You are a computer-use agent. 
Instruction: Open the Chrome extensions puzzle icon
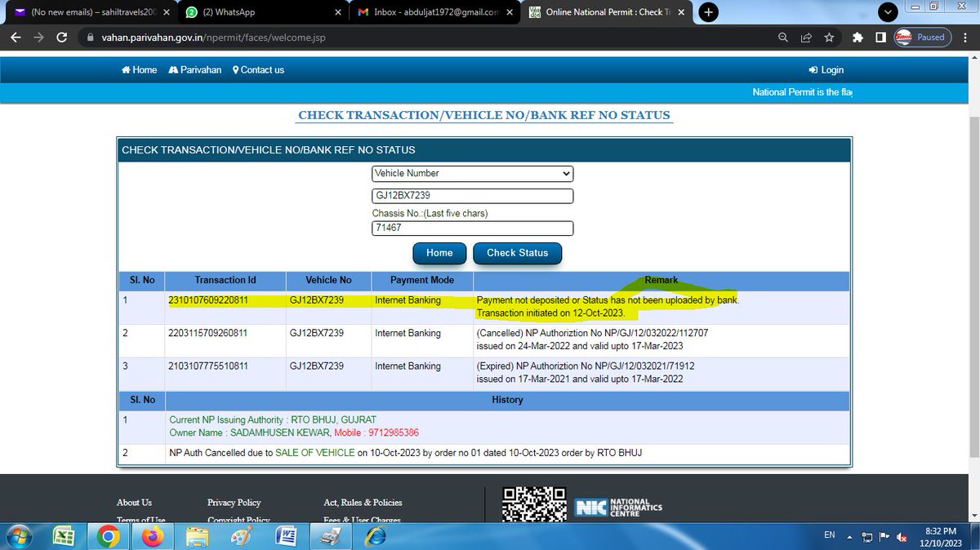tap(857, 38)
